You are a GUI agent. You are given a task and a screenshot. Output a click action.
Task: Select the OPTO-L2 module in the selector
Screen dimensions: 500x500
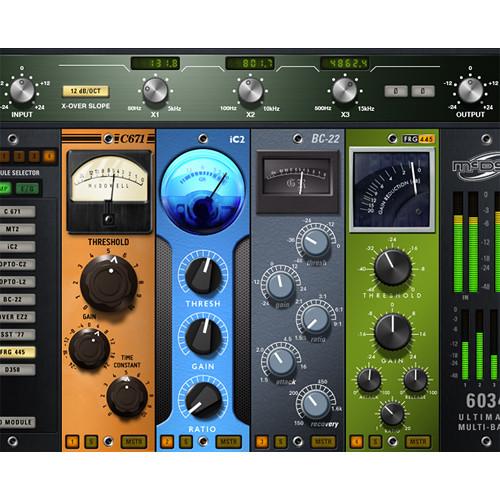17,282
